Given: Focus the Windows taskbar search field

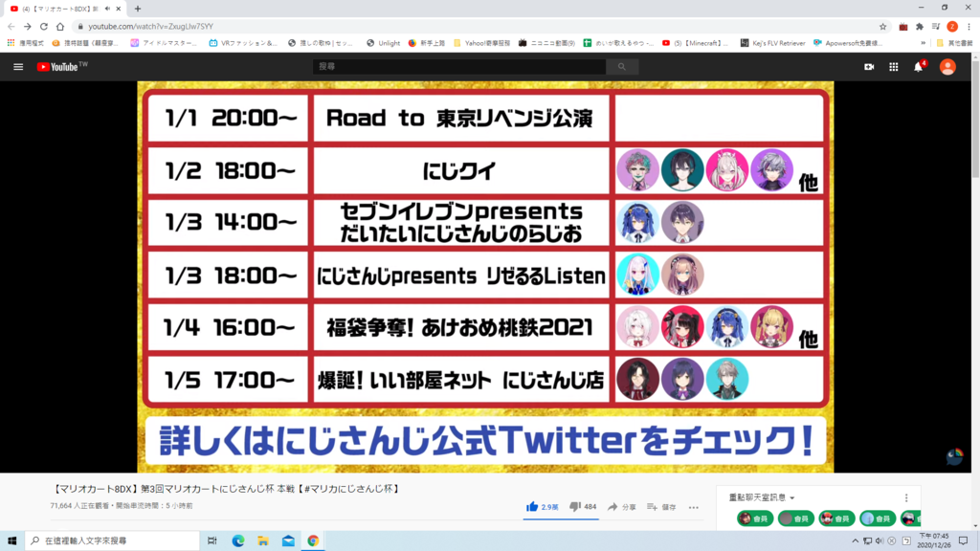Looking at the screenshot, I should click(113, 540).
